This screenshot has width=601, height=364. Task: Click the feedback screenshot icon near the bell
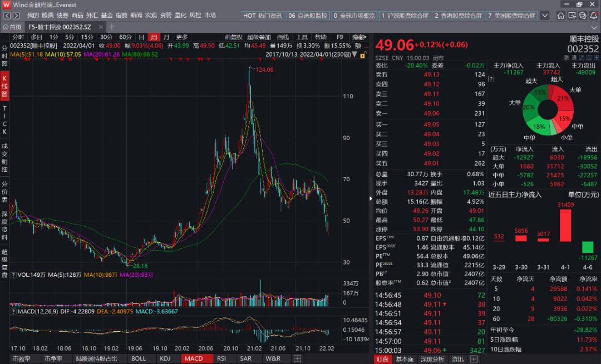pos(572,16)
